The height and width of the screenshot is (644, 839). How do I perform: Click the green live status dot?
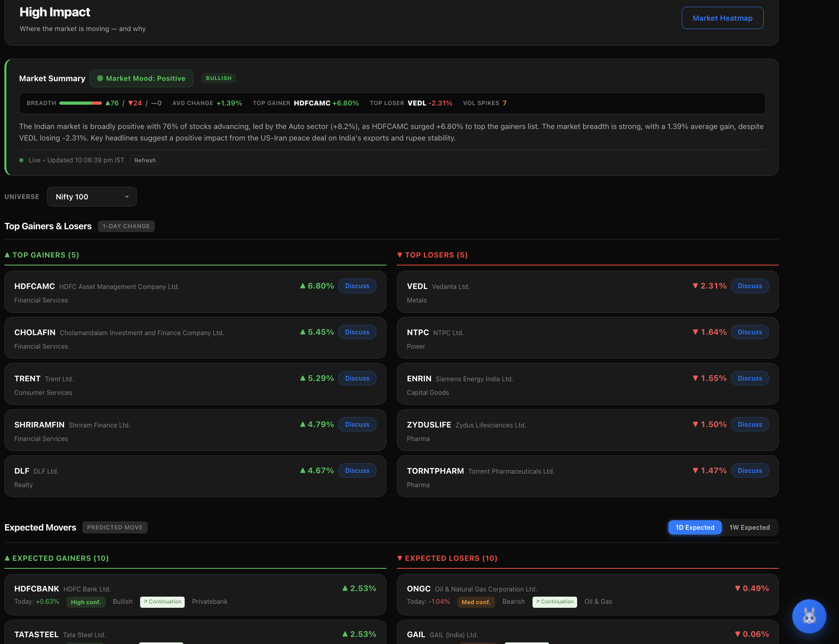[x=21, y=160]
